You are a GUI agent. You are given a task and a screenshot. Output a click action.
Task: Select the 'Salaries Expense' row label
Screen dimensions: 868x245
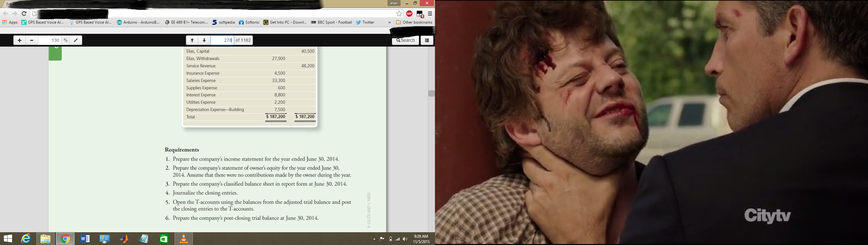click(x=201, y=81)
